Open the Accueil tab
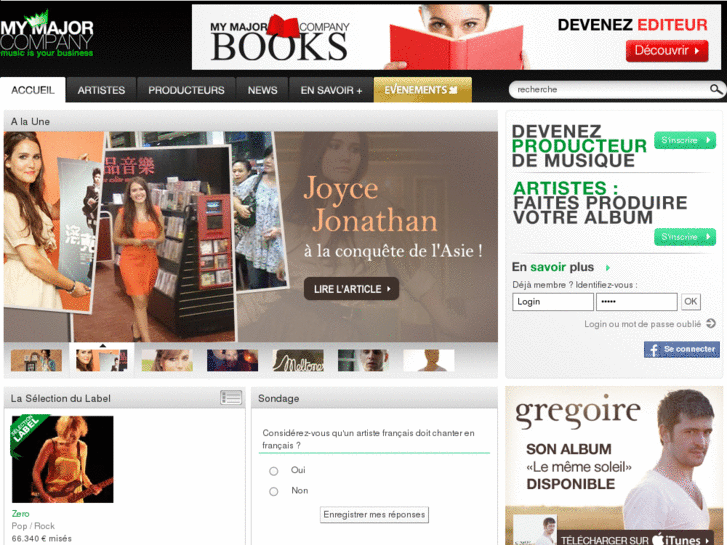This screenshot has width=727, height=545. point(32,90)
